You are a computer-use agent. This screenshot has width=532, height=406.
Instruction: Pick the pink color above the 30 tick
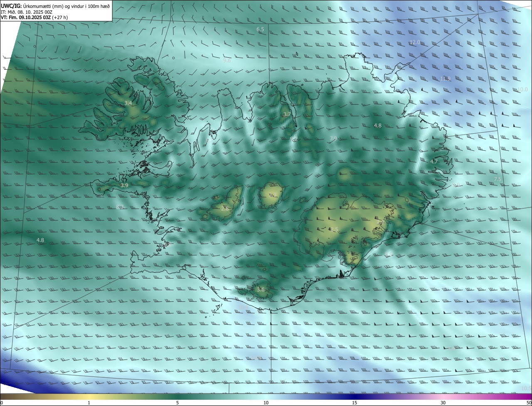click(x=443, y=397)
